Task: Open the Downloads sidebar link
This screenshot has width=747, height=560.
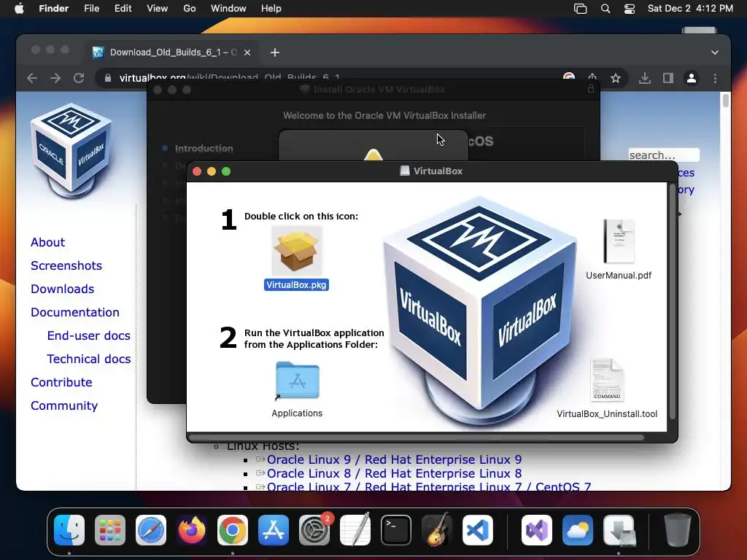Action: point(63,289)
